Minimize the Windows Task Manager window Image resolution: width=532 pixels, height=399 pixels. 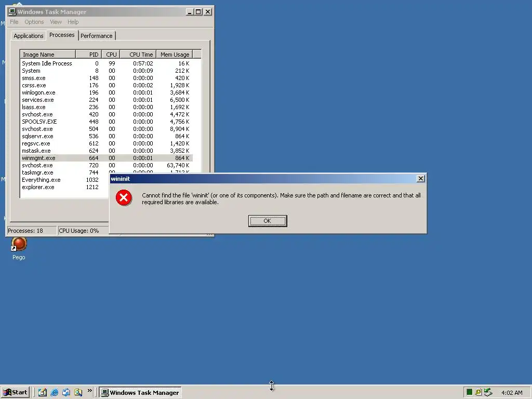[x=190, y=12]
